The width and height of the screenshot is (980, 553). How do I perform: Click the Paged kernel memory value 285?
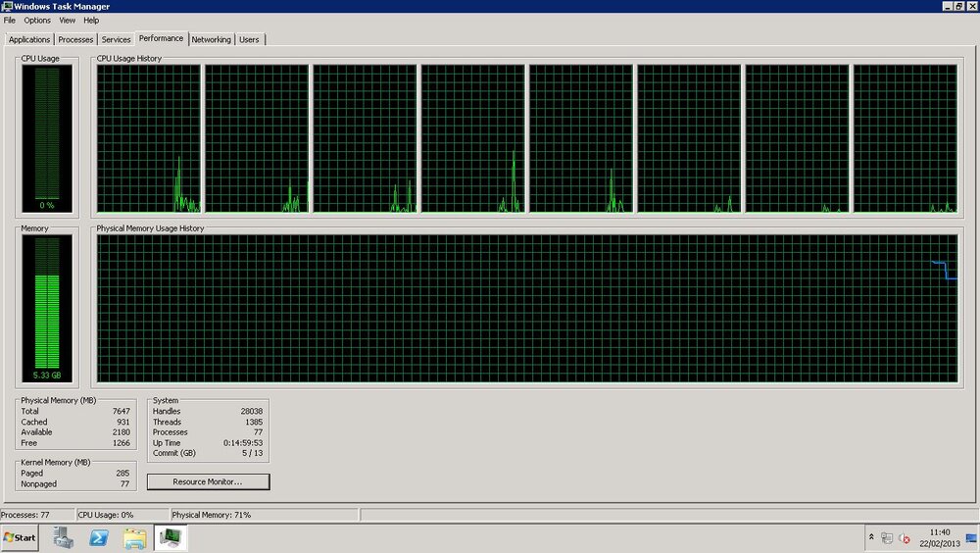[x=122, y=473]
